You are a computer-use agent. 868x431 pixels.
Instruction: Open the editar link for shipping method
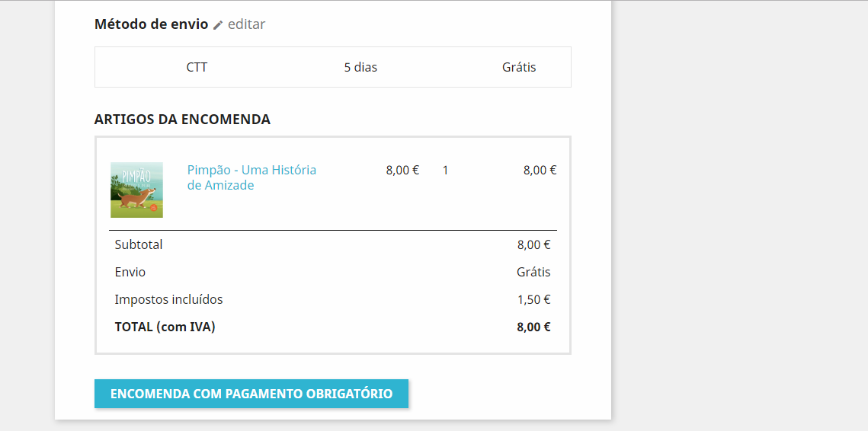click(x=246, y=24)
